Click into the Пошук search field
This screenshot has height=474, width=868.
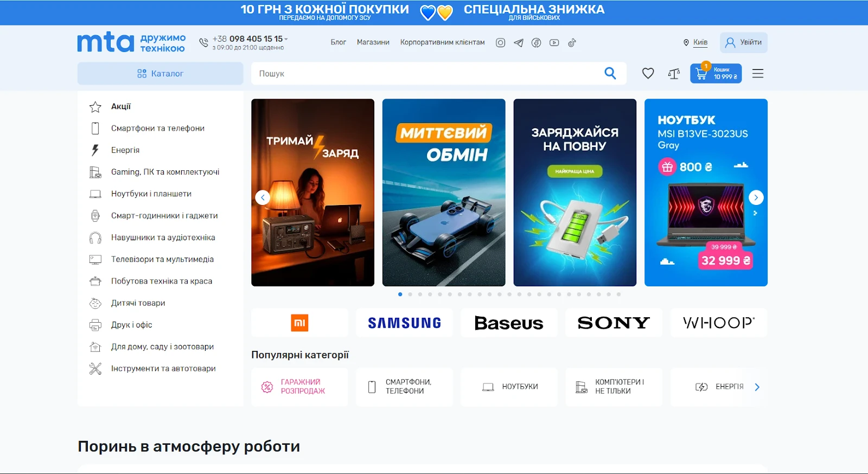click(x=423, y=74)
